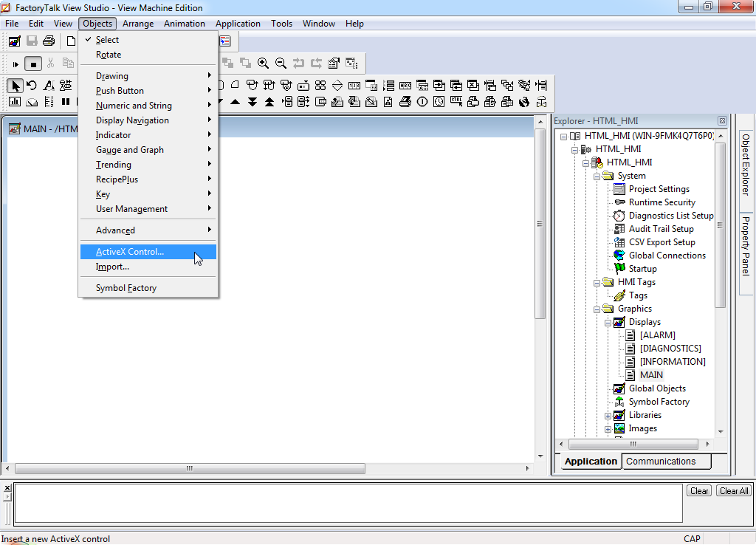Click the Clear button
The width and height of the screenshot is (756, 545).
699,491
